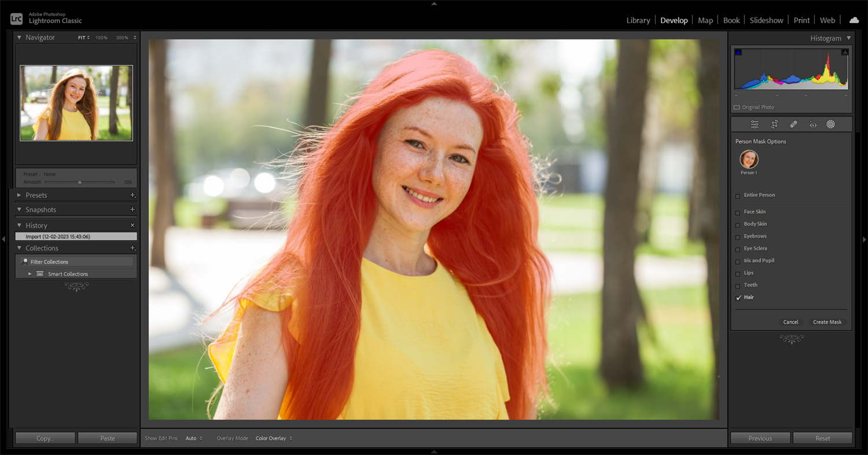Enable the Face Skin checkbox
Screen dimensions: 868x455
pyautogui.click(x=738, y=212)
